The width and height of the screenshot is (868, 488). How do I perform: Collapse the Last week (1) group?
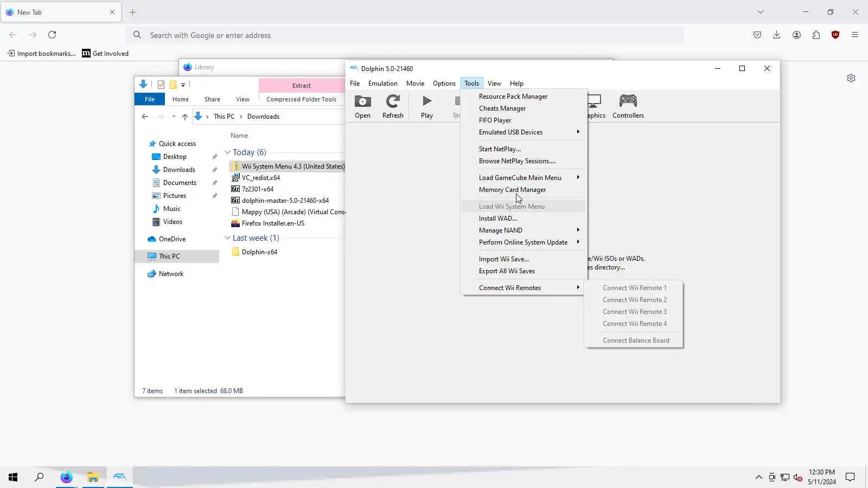click(x=228, y=238)
